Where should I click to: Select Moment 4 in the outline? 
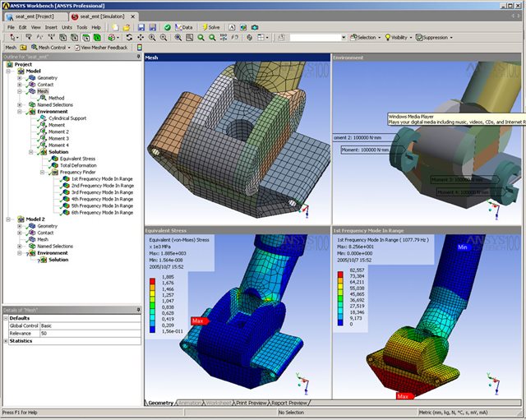[x=58, y=145]
